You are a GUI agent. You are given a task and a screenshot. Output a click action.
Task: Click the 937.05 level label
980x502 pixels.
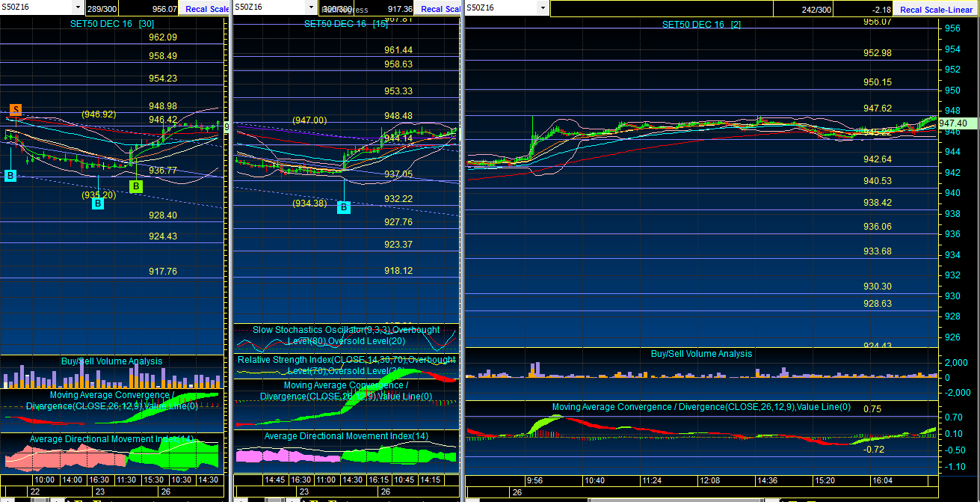point(398,174)
